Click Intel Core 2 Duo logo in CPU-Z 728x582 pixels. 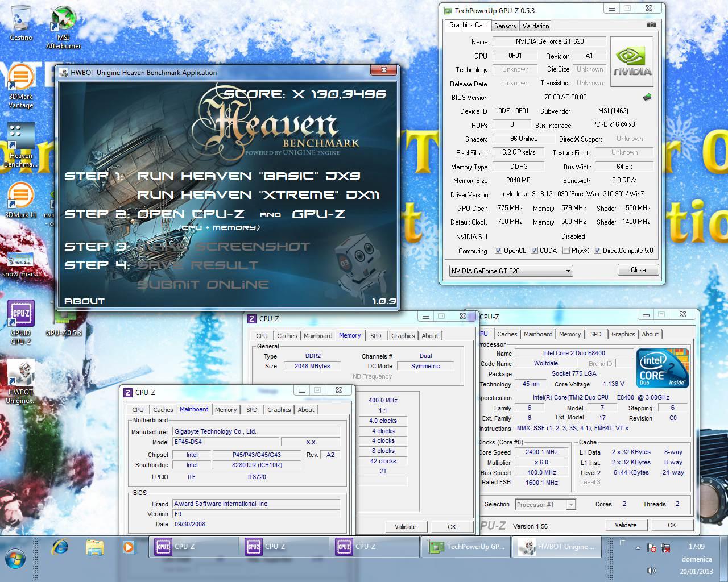[663, 368]
